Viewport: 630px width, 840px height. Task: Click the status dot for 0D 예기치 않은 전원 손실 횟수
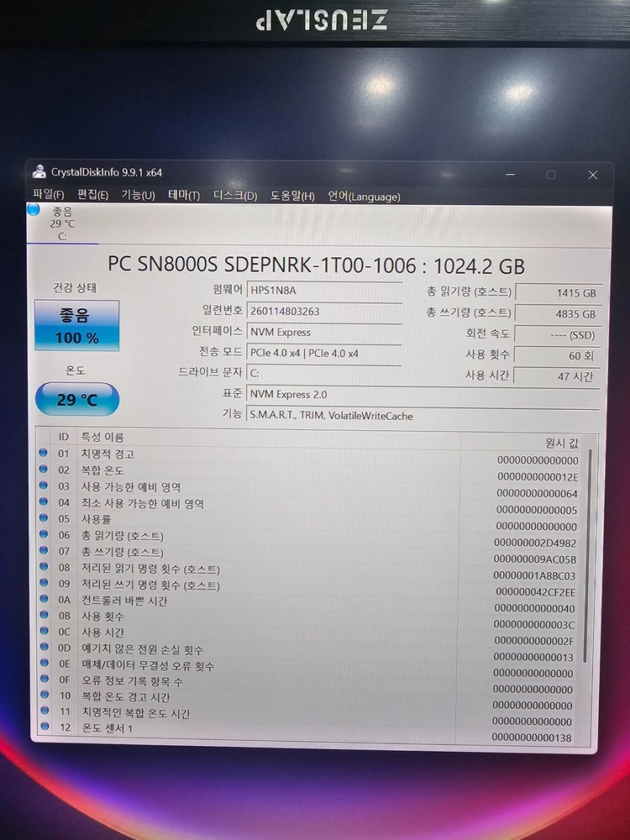pyautogui.click(x=44, y=647)
